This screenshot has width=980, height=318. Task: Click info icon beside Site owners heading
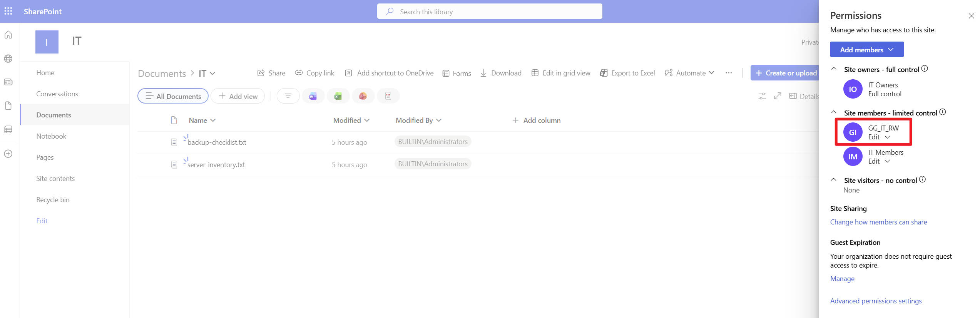coord(925,69)
